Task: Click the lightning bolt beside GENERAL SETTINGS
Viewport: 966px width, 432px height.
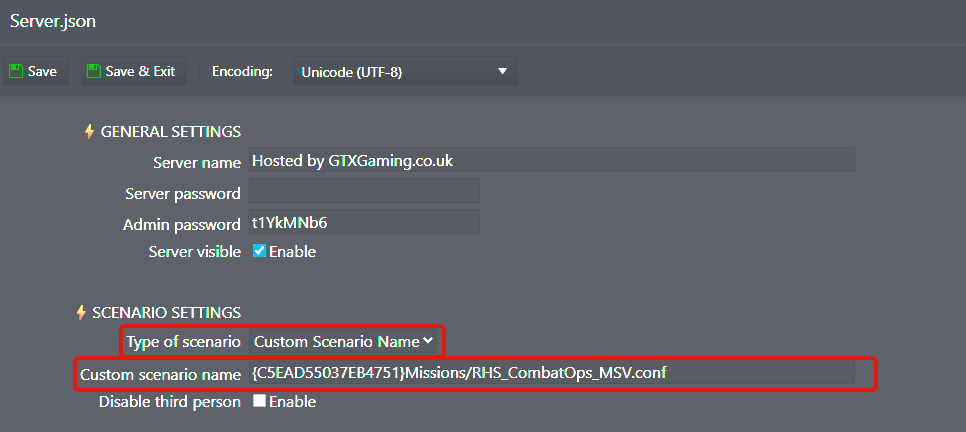Action: [89, 131]
